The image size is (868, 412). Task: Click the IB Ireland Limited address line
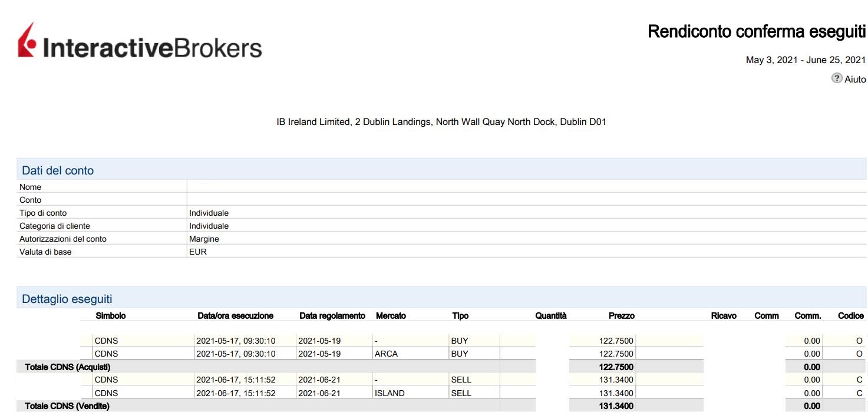click(441, 122)
